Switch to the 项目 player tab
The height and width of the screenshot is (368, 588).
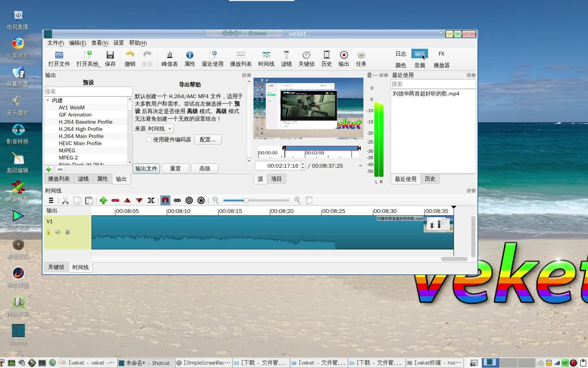point(276,179)
